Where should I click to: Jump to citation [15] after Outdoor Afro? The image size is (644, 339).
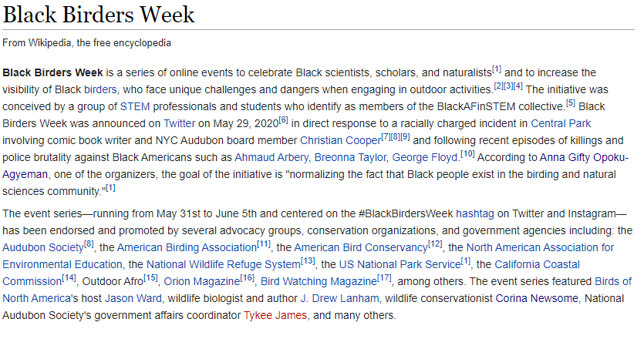[150, 278]
